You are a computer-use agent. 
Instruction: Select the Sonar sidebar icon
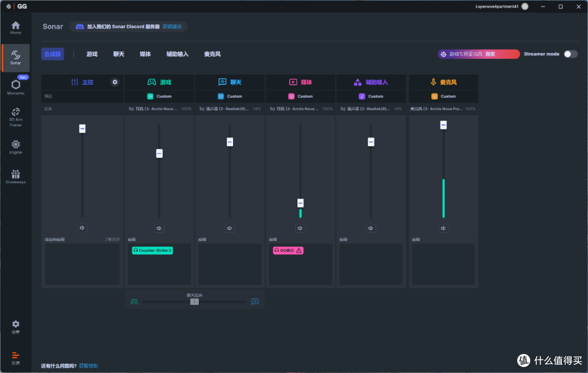pyautogui.click(x=15, y=58)
